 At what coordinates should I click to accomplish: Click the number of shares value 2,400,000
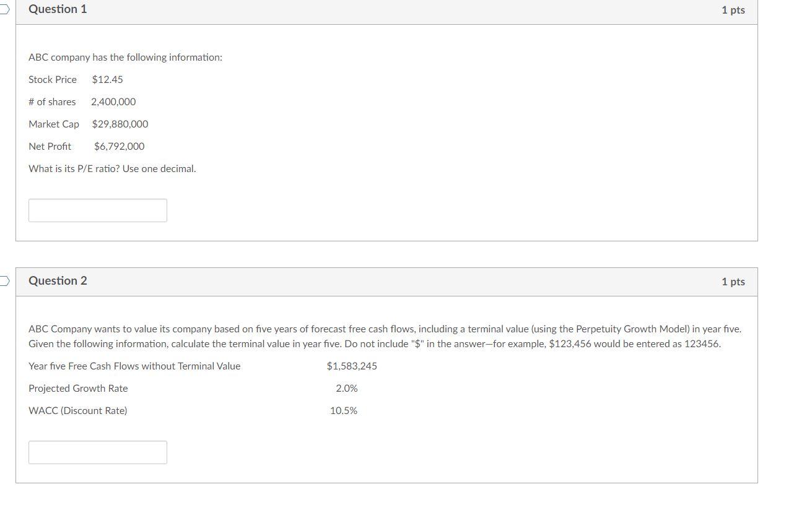point(113,101)
